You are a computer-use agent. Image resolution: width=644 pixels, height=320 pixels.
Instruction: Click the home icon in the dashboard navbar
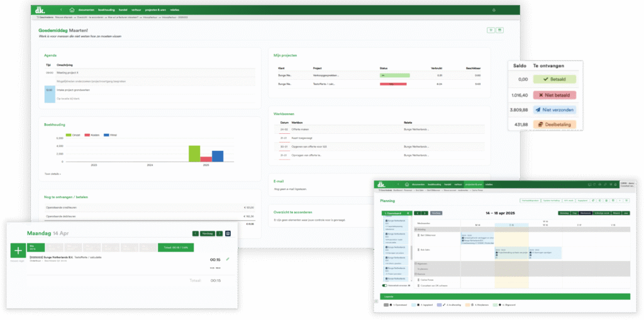72,10
